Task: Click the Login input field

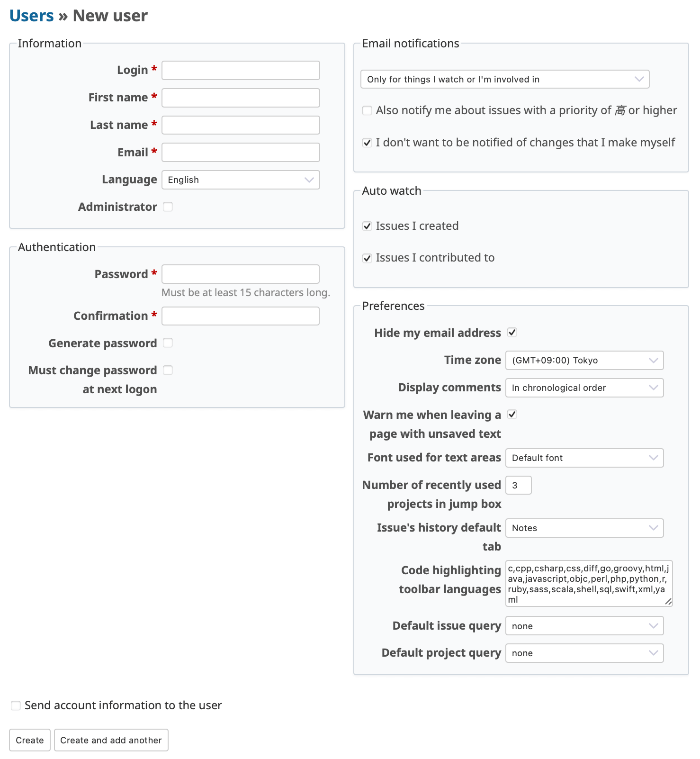Action: pos(241,71)
